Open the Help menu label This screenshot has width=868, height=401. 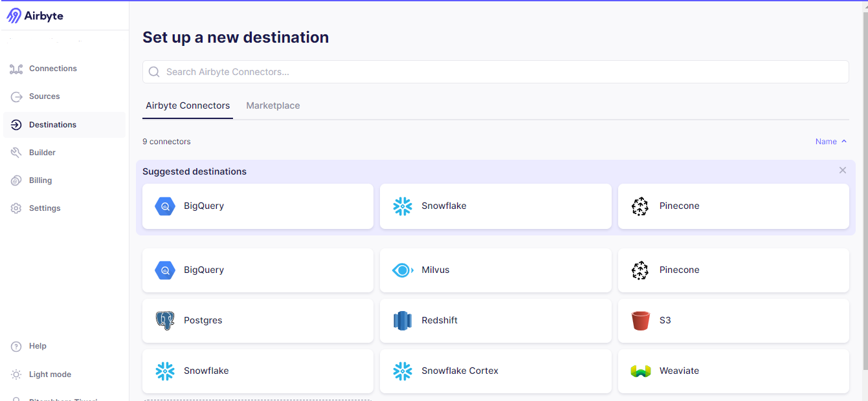coord(38,347)
